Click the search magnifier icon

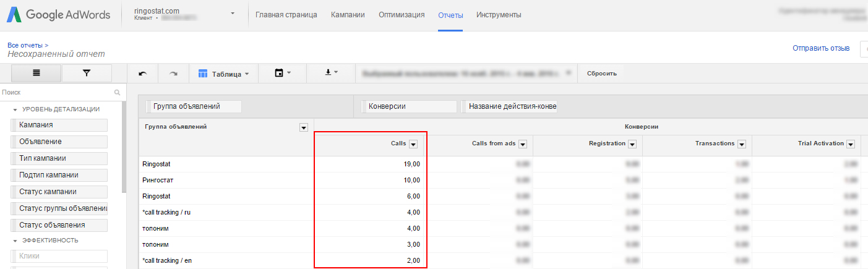click(x=117, y=92)
